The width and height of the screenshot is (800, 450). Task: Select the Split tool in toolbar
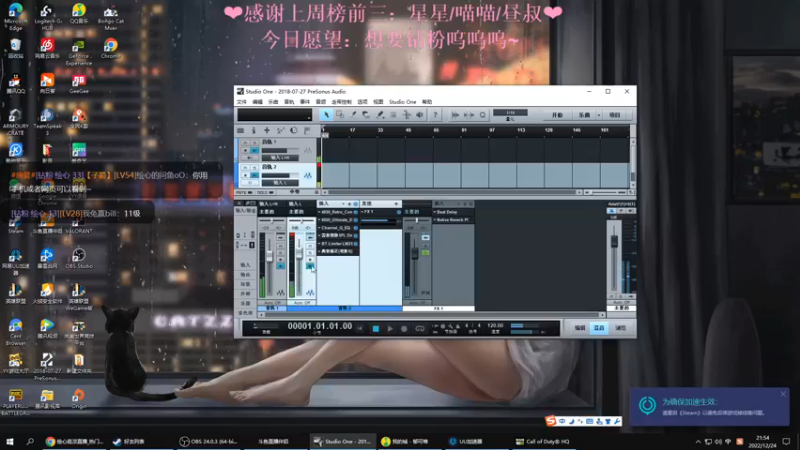[x=353, y=115]
